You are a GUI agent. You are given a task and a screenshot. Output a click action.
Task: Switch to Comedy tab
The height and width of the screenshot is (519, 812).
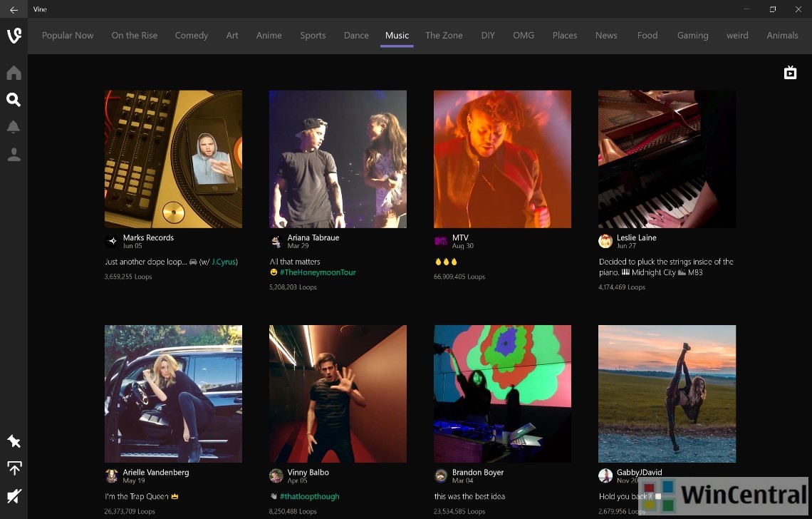pos(192,35)
